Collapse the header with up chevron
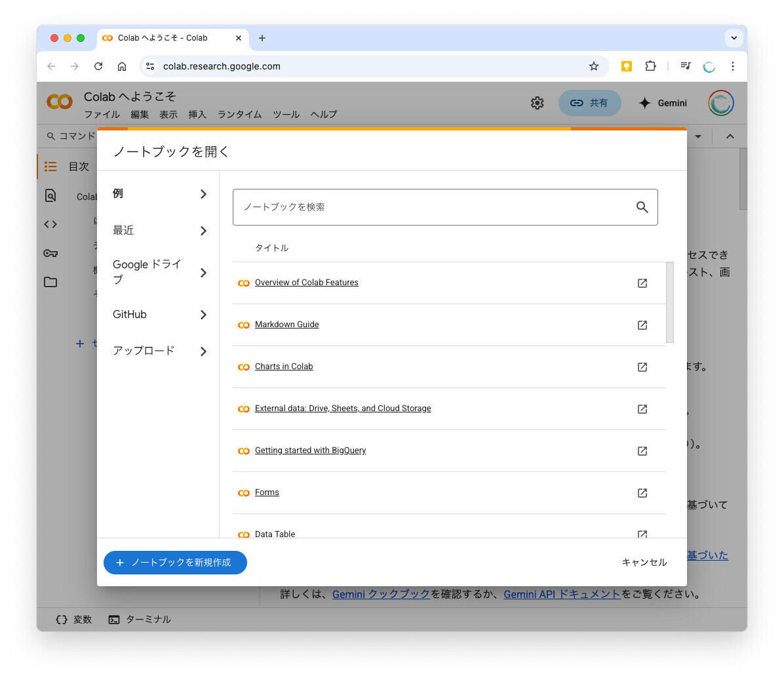Screen dimensions: 784x680 [x=730, y=136]
